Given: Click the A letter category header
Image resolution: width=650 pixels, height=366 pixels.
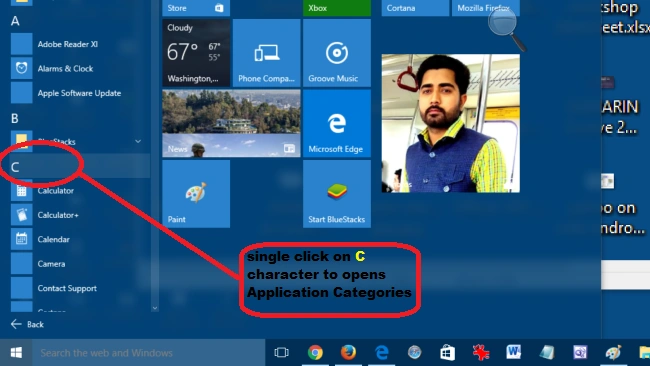Looking at the screenshot, I should (x=15, y=21).
